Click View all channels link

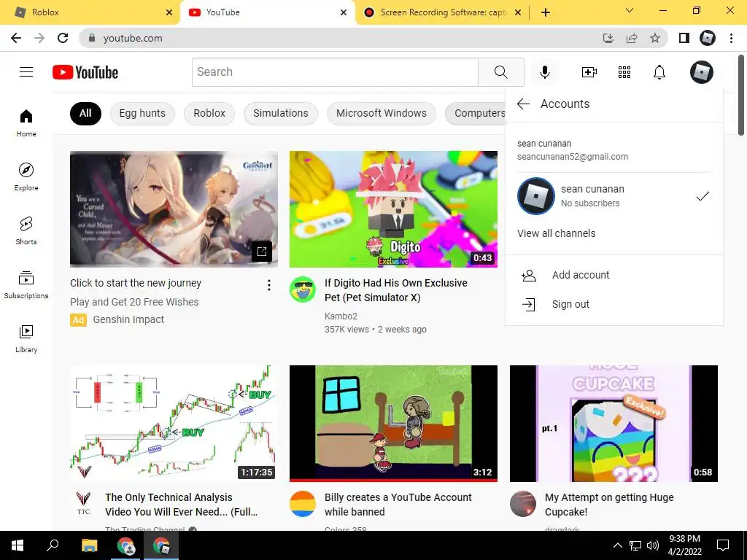(556, 233)
